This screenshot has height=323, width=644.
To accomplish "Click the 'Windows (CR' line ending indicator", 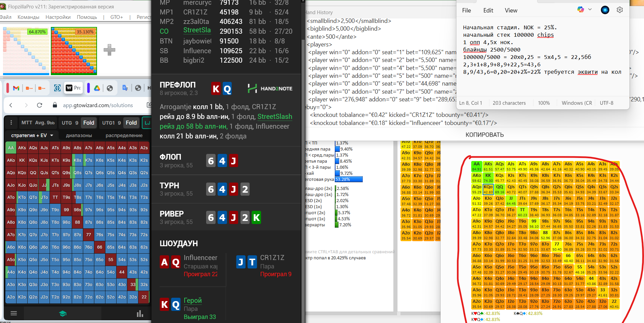I will [x=577, y=103].
